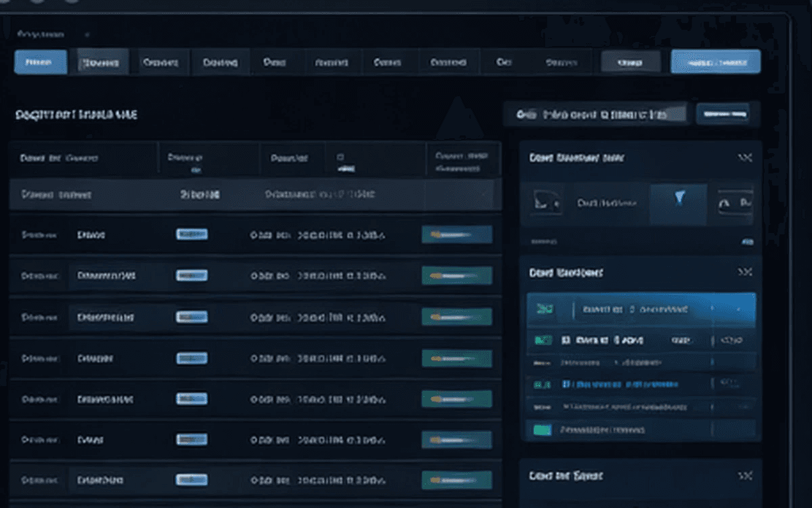Image resolution: width=812 pixels, height=508 pixels.
Task: Click the search field above the right panels
Action: (595, 114)
